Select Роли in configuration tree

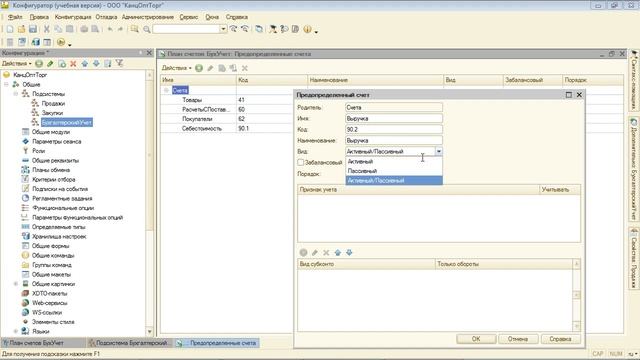coord(39,151)
